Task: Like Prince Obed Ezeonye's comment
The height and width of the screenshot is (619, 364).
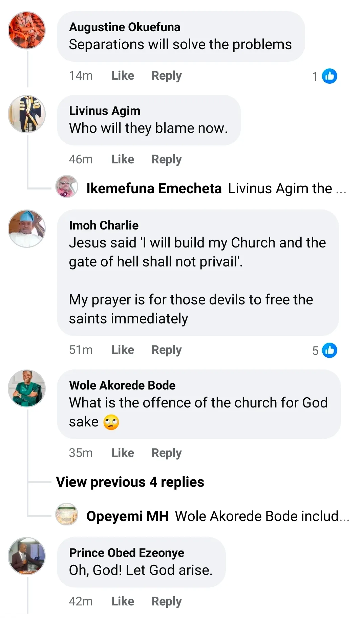Action: point(123,601)
